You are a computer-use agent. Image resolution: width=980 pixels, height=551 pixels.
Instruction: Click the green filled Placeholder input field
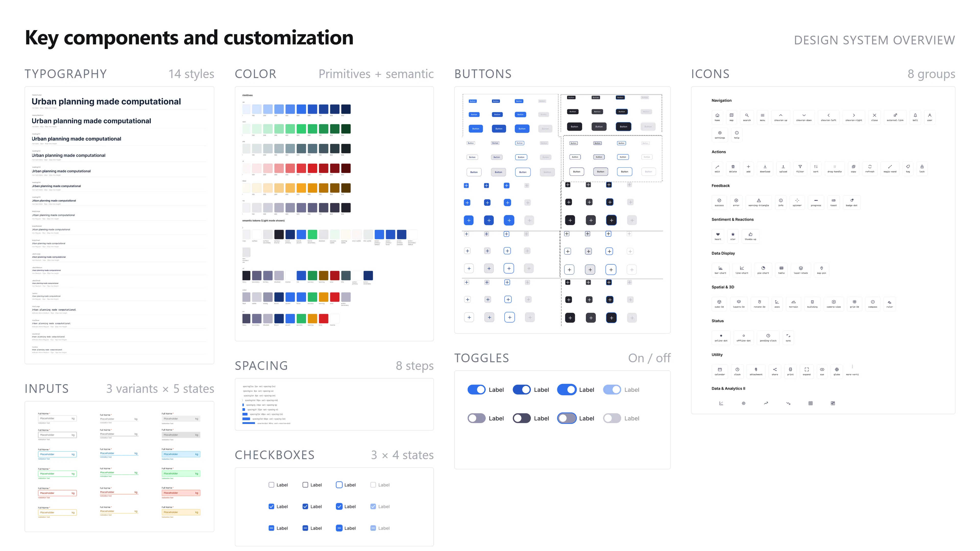(x=181, y=473)
